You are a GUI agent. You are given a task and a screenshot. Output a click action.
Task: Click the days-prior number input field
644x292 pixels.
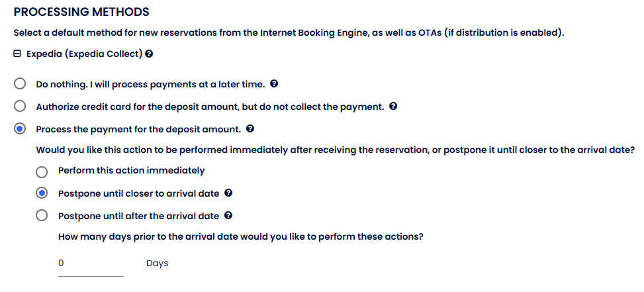click(91, 264)
